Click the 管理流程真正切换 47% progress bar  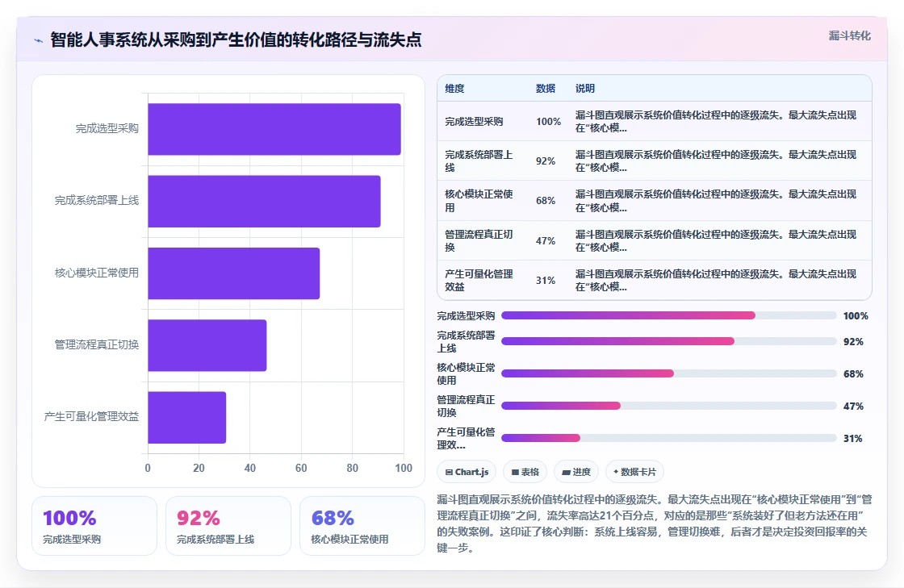tap(669, 406)
